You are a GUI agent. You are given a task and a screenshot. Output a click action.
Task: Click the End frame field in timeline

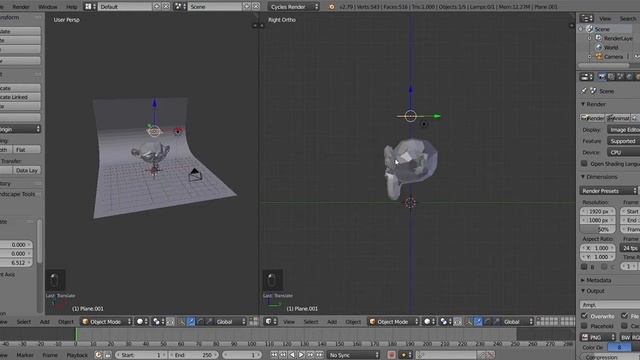[193, 355]
